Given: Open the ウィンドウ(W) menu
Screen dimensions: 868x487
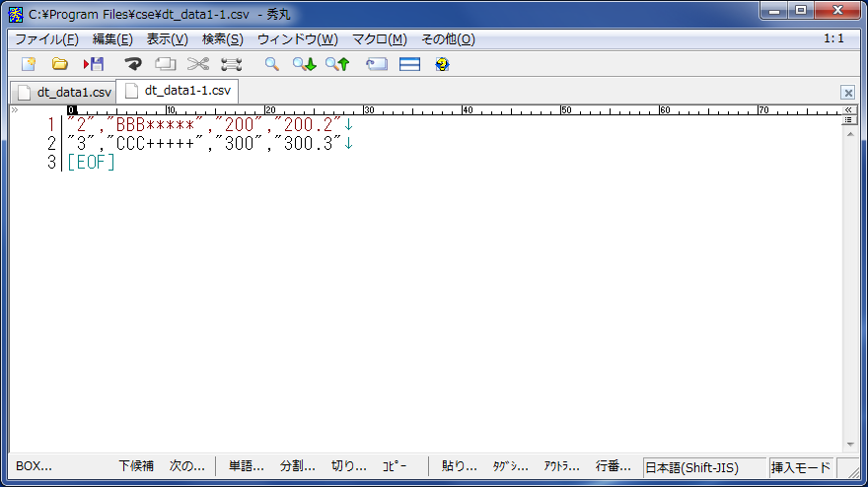Looking at the screenshot, I should tap(298, 39).
